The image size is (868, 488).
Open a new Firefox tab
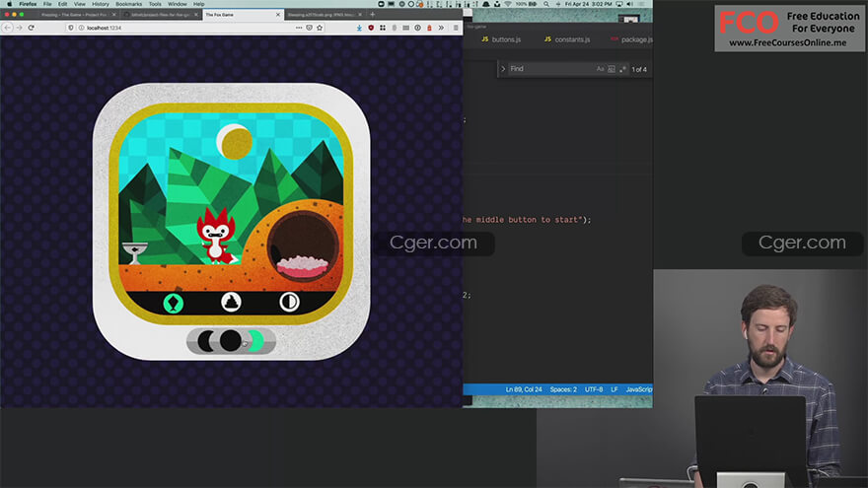373,15
